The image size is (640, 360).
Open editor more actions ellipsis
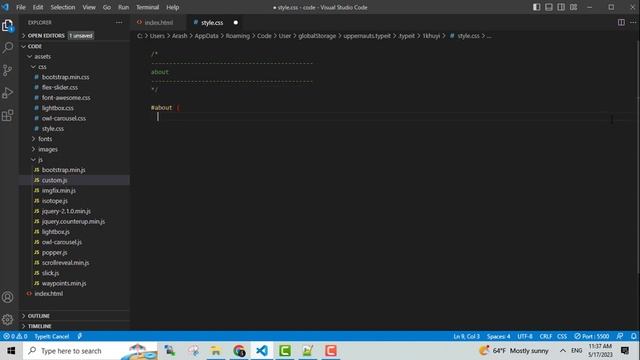coord(633,22)
